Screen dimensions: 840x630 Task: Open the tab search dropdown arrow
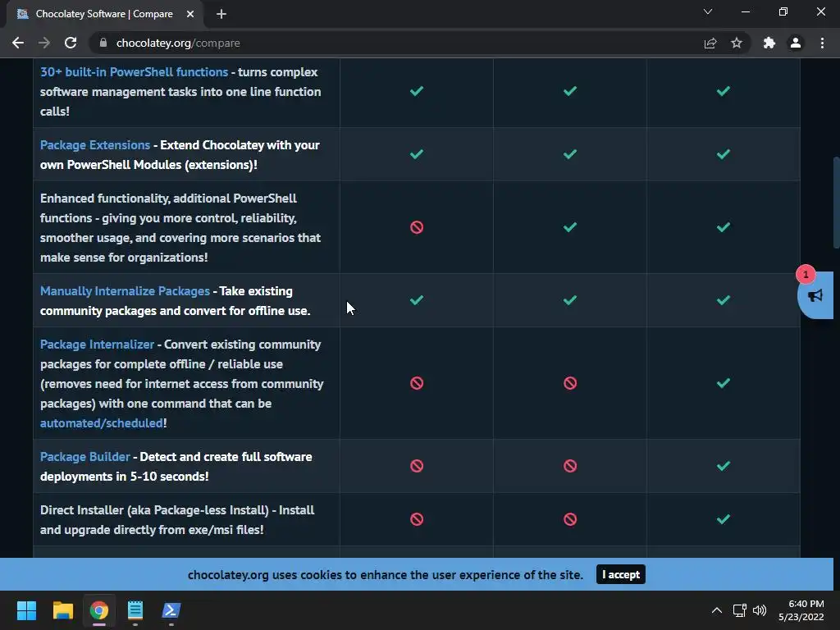708,11
